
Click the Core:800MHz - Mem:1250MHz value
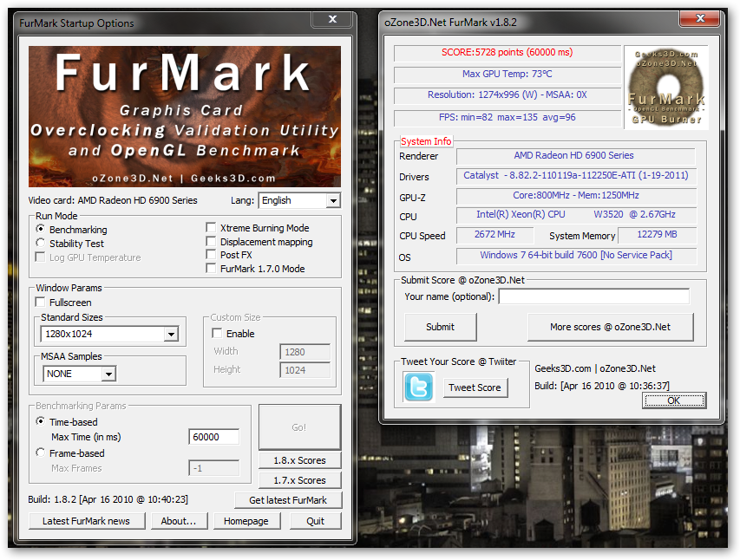576,195
